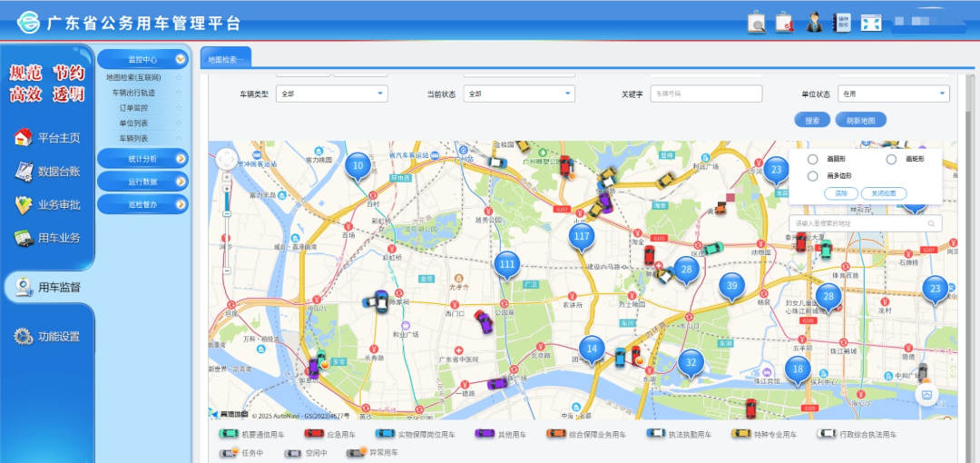The width and height of the screenshot is (980, 463).
Task: Switch to the 地图检索 tab
Action: coord(225,59)
